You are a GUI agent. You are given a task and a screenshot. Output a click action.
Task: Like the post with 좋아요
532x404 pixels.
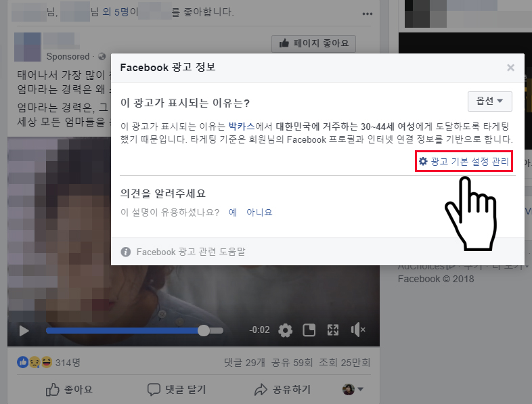point(69,389)
